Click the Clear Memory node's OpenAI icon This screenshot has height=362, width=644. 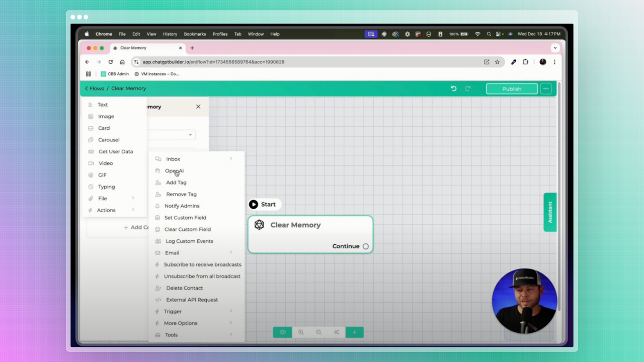pyautogui.click(x=259, y=225)
